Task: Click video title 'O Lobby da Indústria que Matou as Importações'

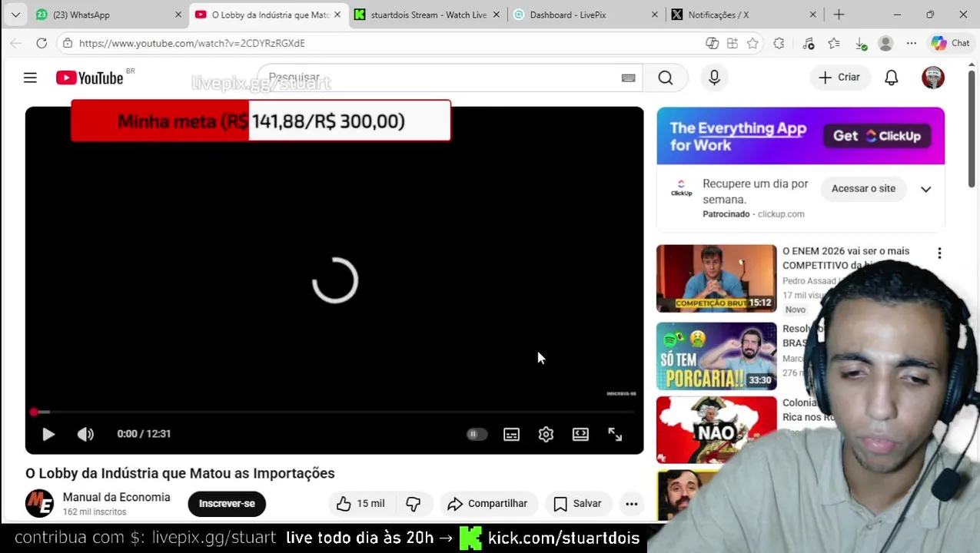Action: [180, 473]
